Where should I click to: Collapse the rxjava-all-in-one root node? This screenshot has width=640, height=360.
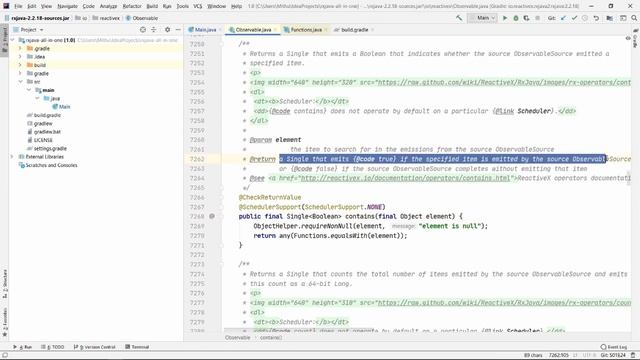[x=12, y=40]
